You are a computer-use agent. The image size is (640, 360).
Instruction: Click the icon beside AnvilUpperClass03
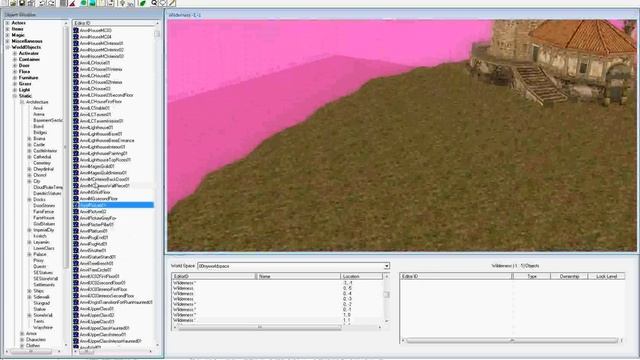pyautogui.click(x=76, y=322)
